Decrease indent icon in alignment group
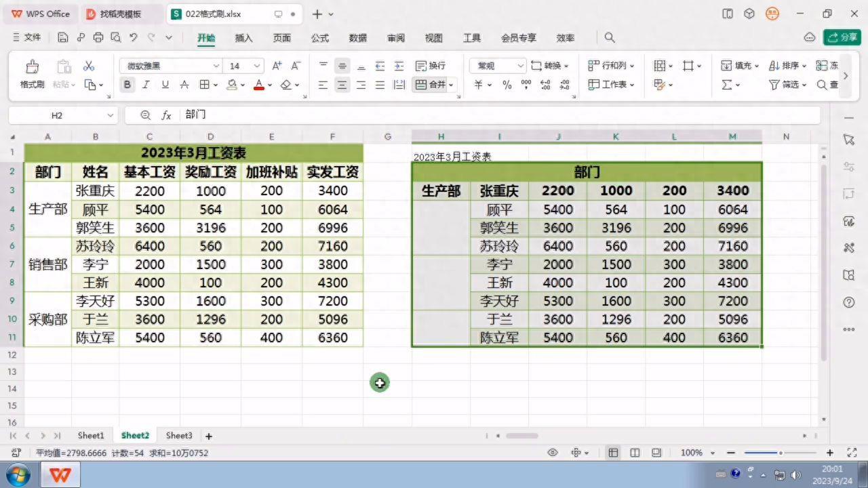This screenshot has height=488, width=868. click(380, 66)
